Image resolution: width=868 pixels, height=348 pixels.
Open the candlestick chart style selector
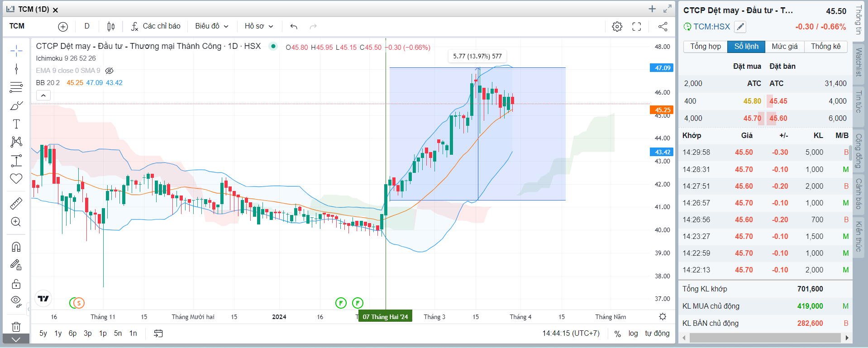(111, 26)
